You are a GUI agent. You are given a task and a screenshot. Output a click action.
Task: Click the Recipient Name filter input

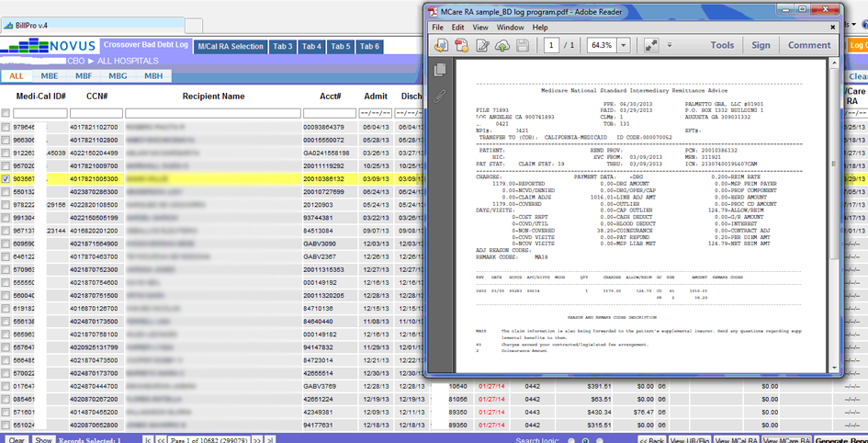[x=213, y=113]
